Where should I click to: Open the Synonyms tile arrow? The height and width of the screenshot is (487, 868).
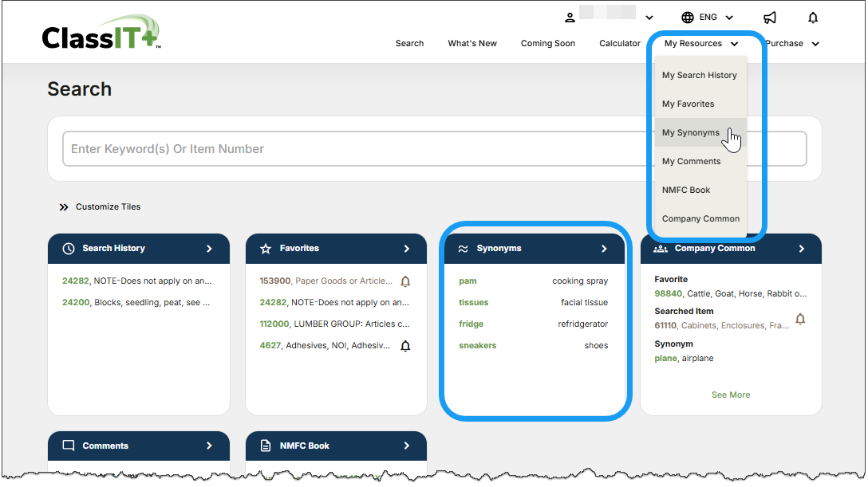coord(604,249)
